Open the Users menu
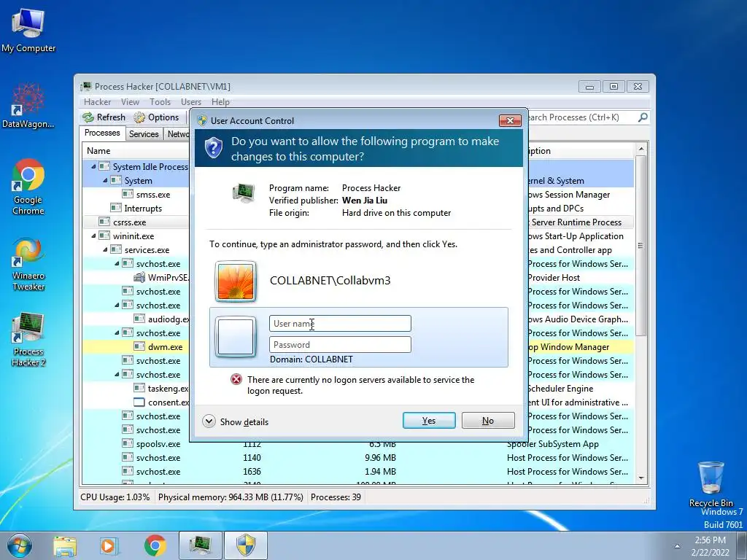This screenshot has width=747, height=560. (191, 102)
